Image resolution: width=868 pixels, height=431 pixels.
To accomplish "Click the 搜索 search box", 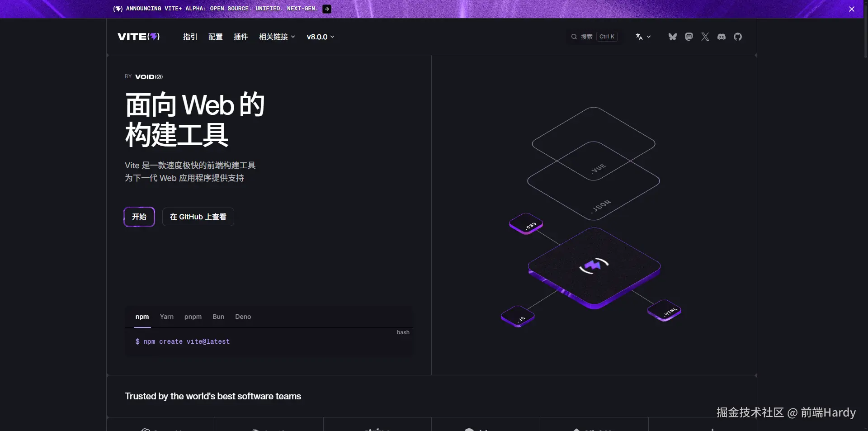I will [594, 37].
